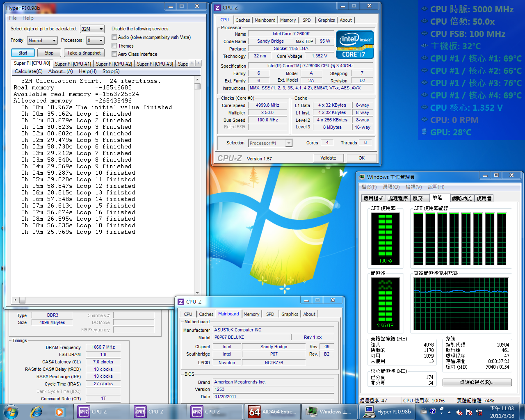525x420 pixels.
Task: Click the Hyper PI Start button
Action: (x=23, y=53)
